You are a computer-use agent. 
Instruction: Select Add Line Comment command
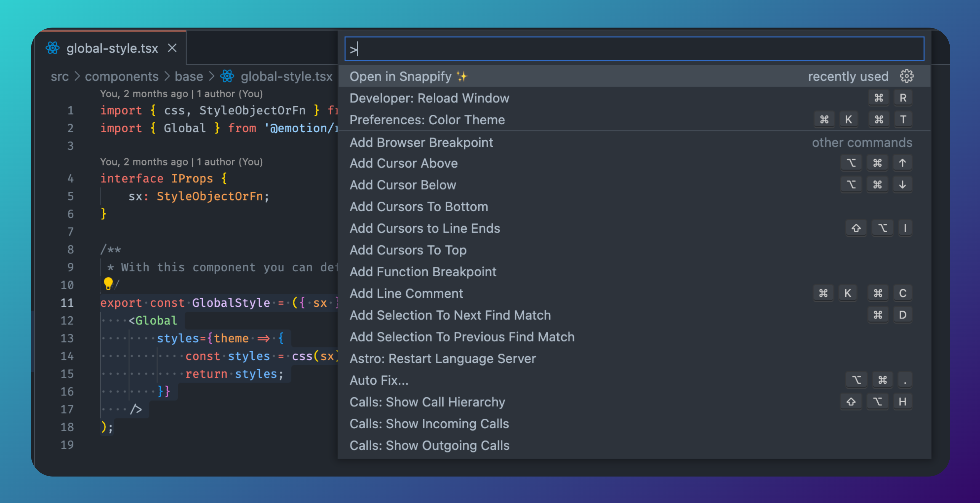point(406,293)
